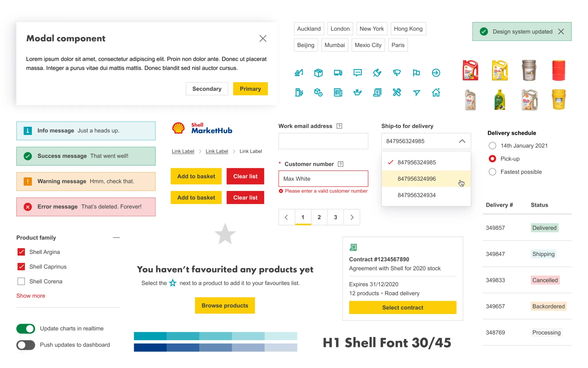The width and height of the screenshot is (588, 368).
Task: Click the crossed tools maintenance icon
Action: [397, 92]
